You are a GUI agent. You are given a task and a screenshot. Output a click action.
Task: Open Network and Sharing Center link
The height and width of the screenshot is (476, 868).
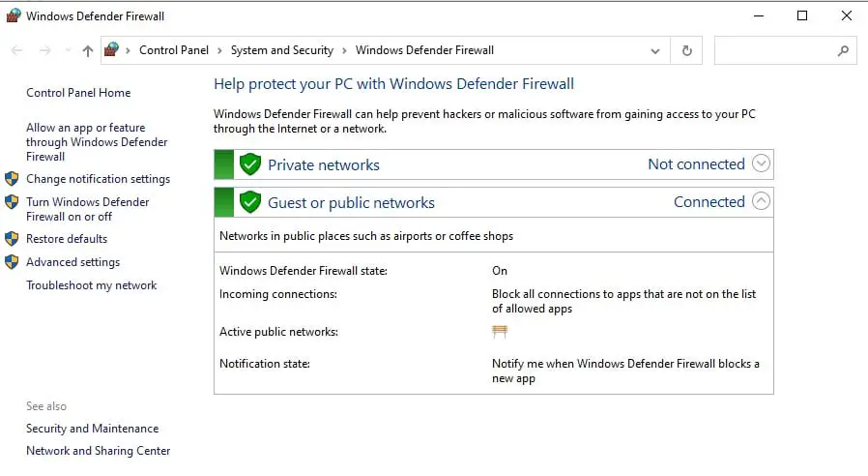[x=98, y=451]
